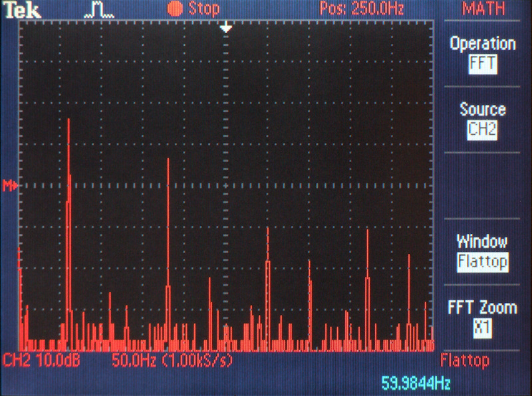Change Source CH2 setting
Viewport: 532px width, 396px height.
click(x=483, y=120)
